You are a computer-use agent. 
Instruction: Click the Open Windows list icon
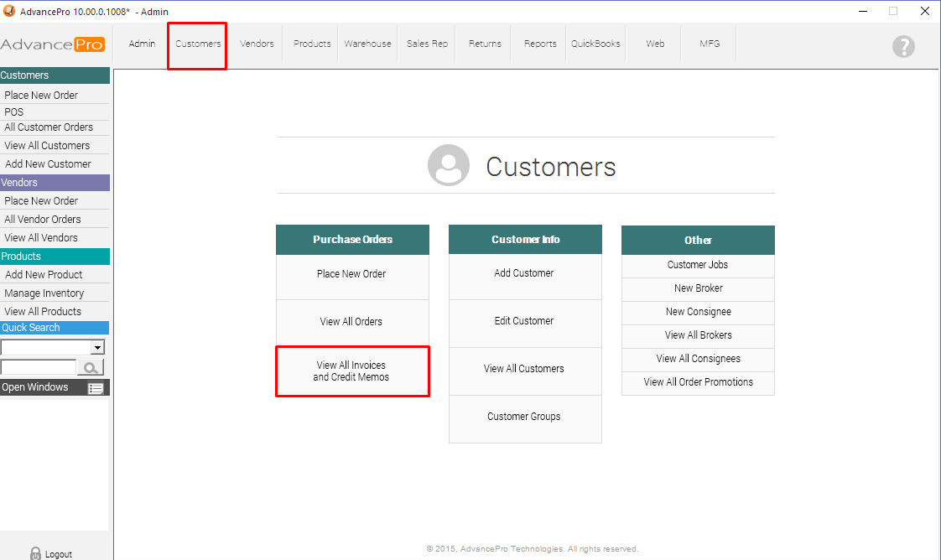click(96, 388)
